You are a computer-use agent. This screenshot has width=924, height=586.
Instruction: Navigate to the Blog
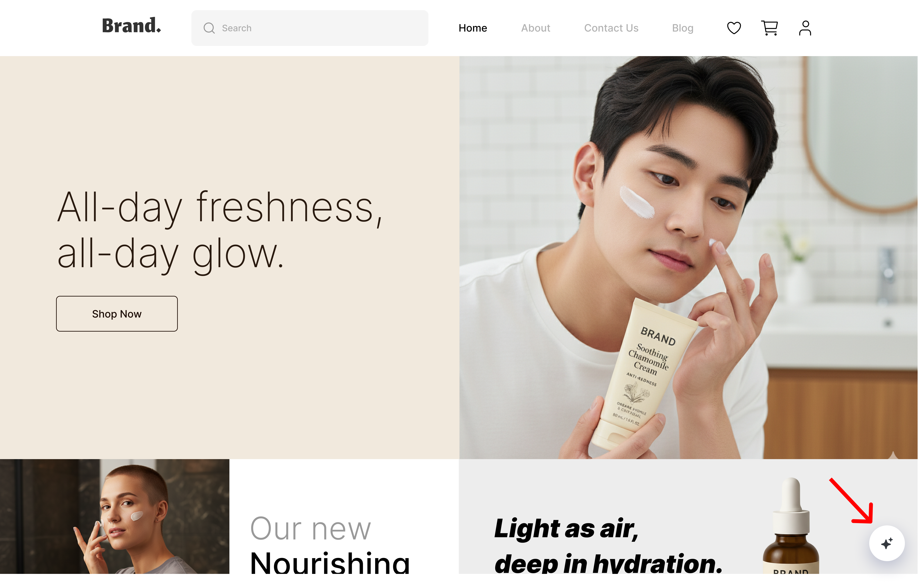click(x=682, y=28)
